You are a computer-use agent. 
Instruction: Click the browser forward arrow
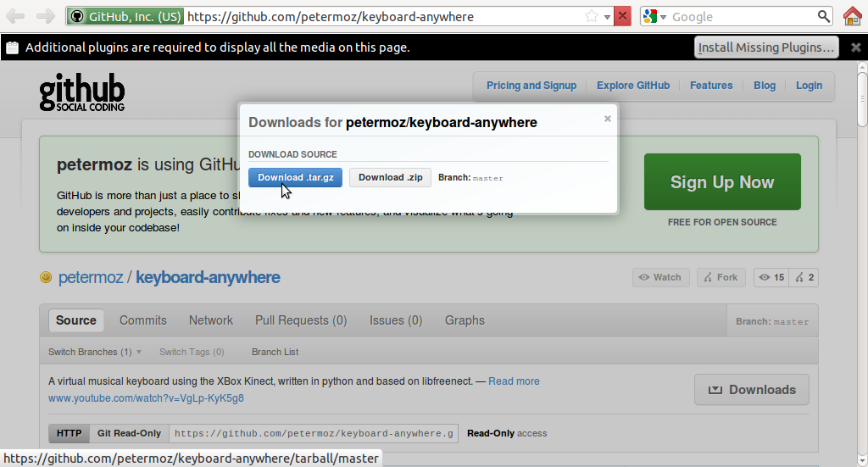coord(46,17)
